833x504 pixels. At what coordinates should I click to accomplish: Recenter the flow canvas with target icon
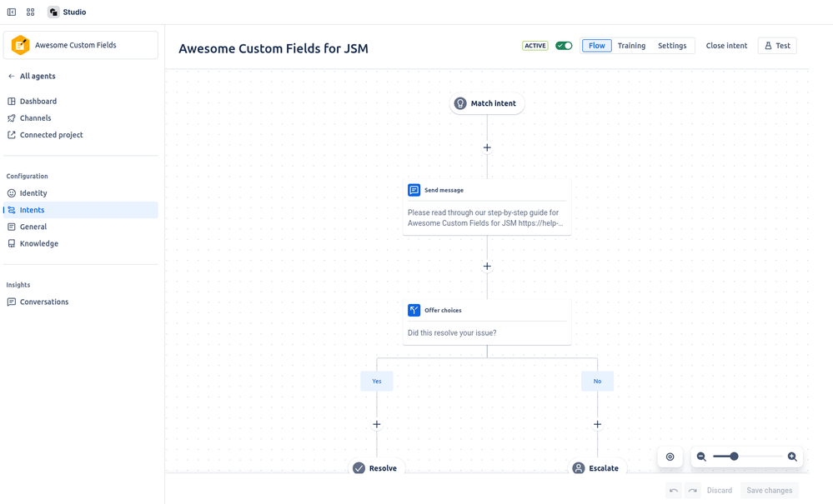(670, 457)
